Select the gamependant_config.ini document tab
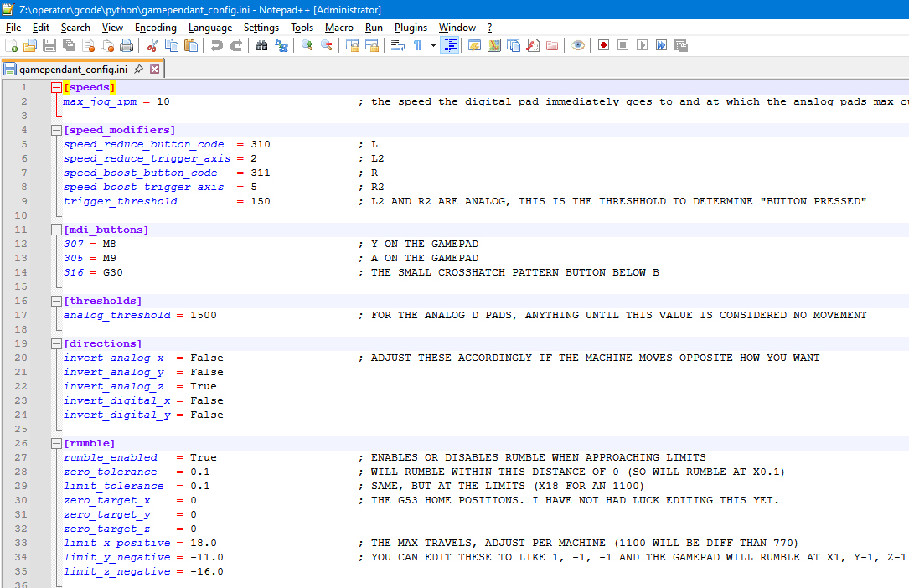The image size is (909, 588). tap(73, 69)
